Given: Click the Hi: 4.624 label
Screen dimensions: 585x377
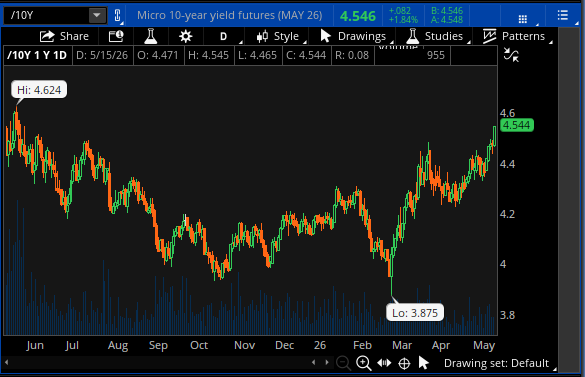Looking at the screenshot, I should tap(39, 90).
